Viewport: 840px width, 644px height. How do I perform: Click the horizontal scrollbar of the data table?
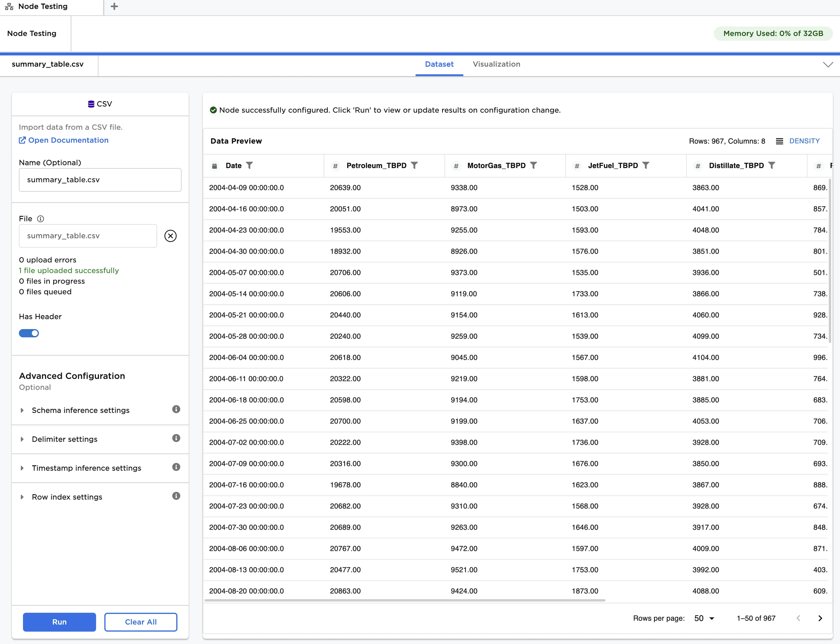coord(405,600)
